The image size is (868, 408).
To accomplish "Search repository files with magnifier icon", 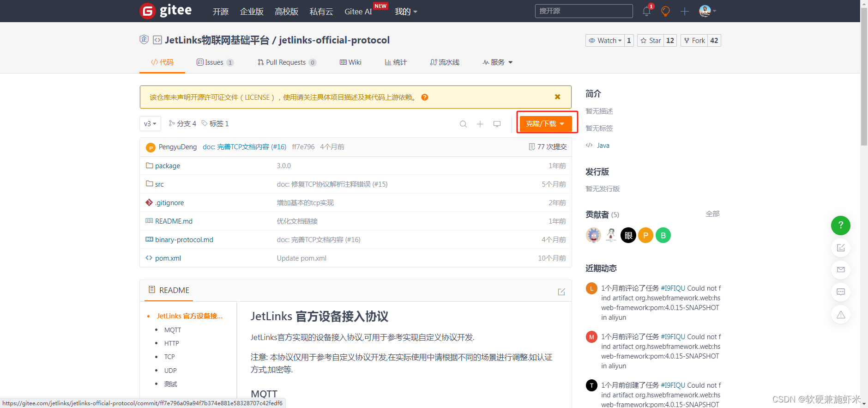I will (463, 124).
